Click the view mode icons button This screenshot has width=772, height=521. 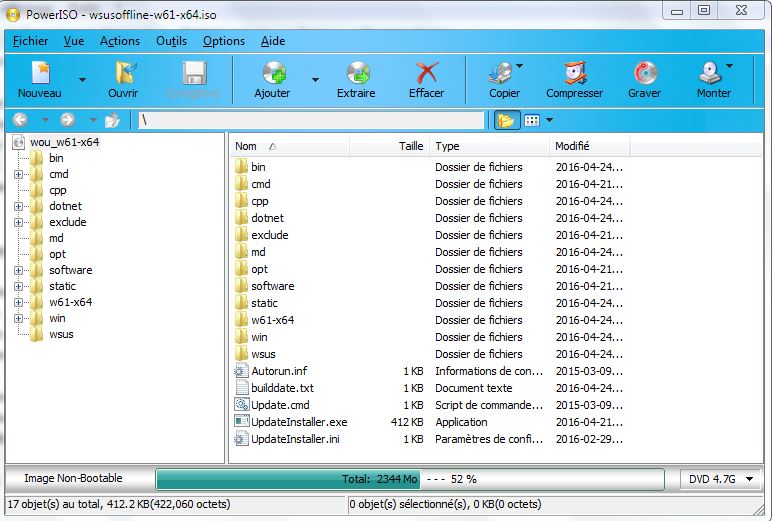click(x=532, y=120)
